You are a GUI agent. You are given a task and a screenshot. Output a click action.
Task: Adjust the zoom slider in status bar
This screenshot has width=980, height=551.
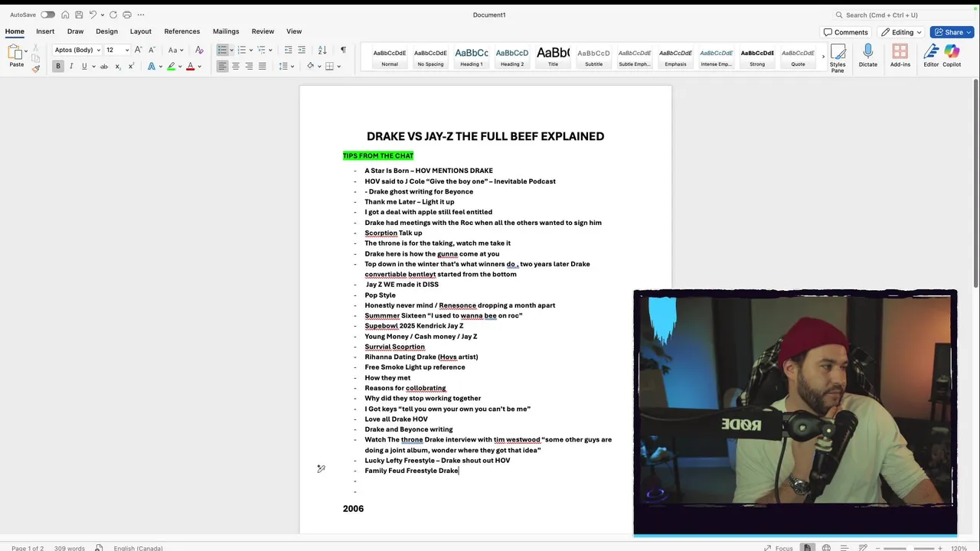(x=911, y=548)
